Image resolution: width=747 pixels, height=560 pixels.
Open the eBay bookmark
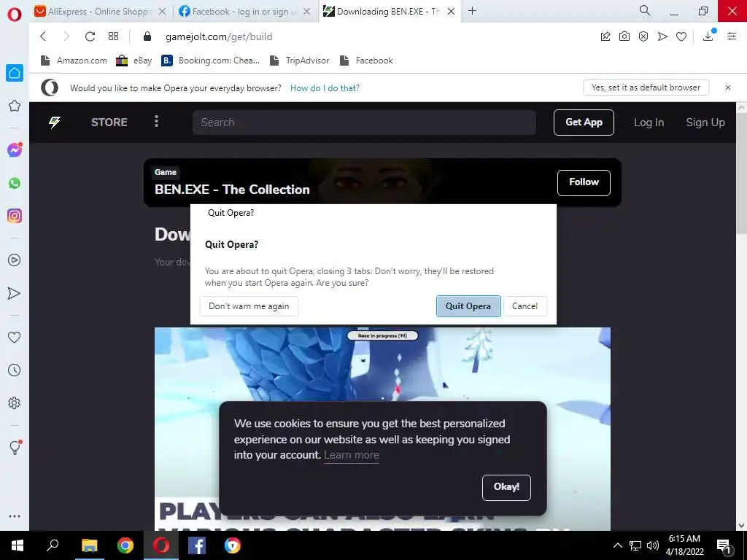[x=134, y=61]
